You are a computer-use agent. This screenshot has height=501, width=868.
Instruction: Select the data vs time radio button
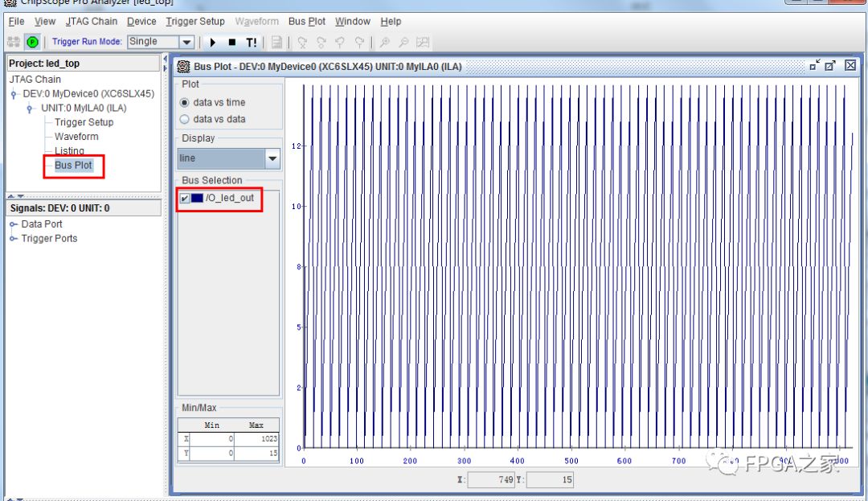184,102
